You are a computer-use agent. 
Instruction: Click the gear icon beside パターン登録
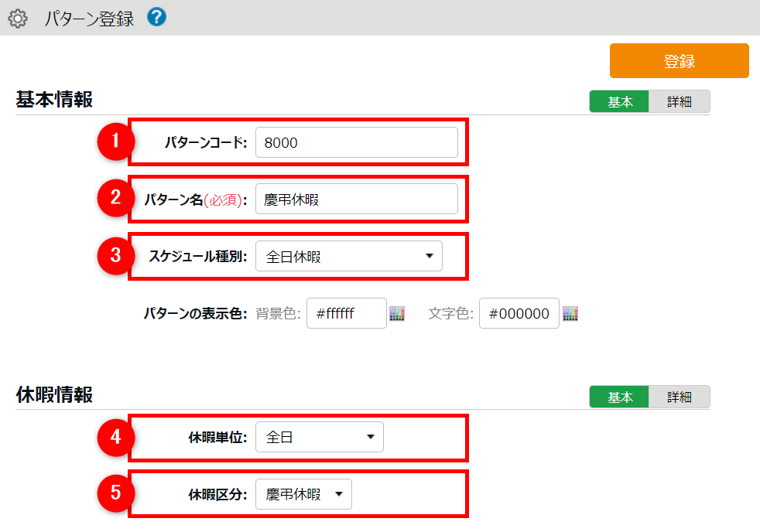18,19
